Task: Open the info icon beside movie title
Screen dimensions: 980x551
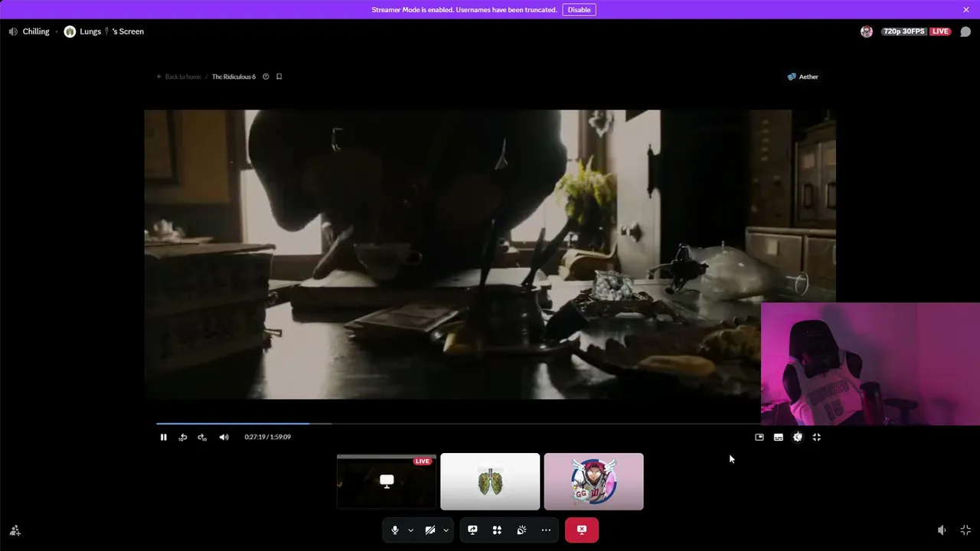Action: click(266, 77)
